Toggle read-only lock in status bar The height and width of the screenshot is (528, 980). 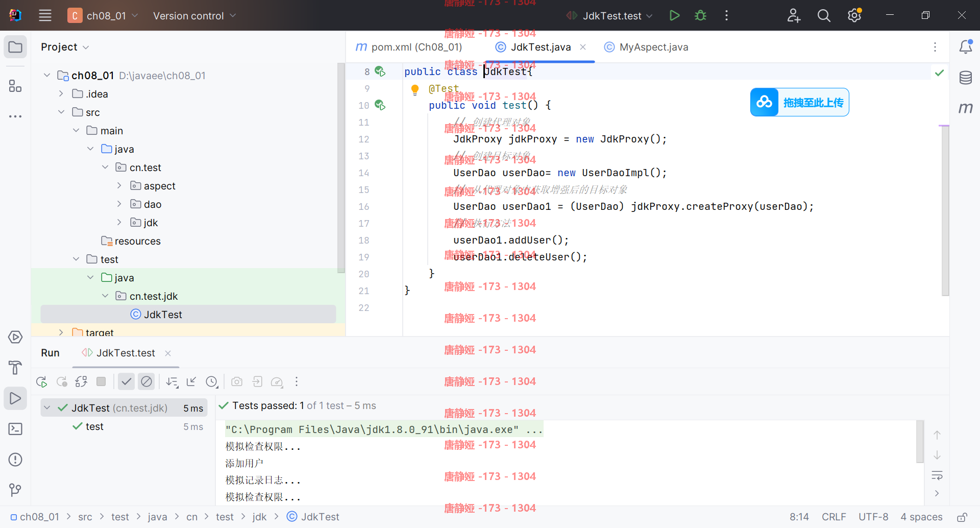[962, 517]
